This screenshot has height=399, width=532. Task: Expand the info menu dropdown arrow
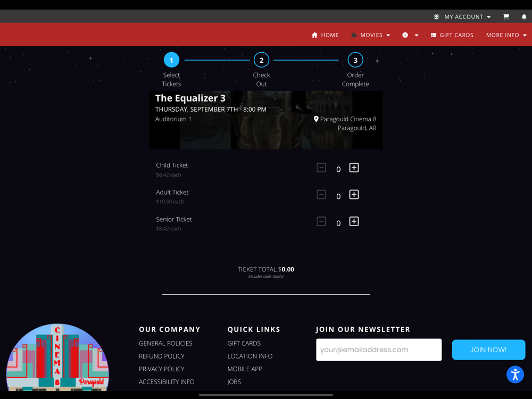[417, 35]
